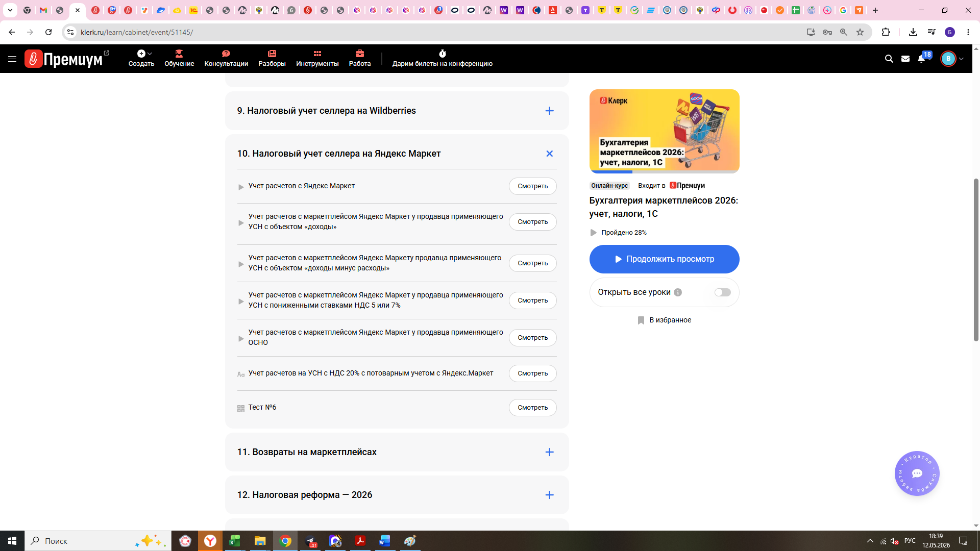Open notifications bell with 18 badge
The width and height of the screenshot is (980, 551).
point(921,58)
